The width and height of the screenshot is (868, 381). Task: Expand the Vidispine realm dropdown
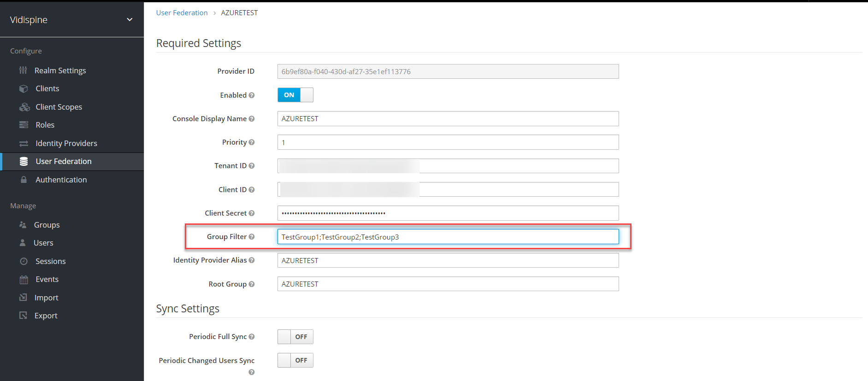point(130,20)
